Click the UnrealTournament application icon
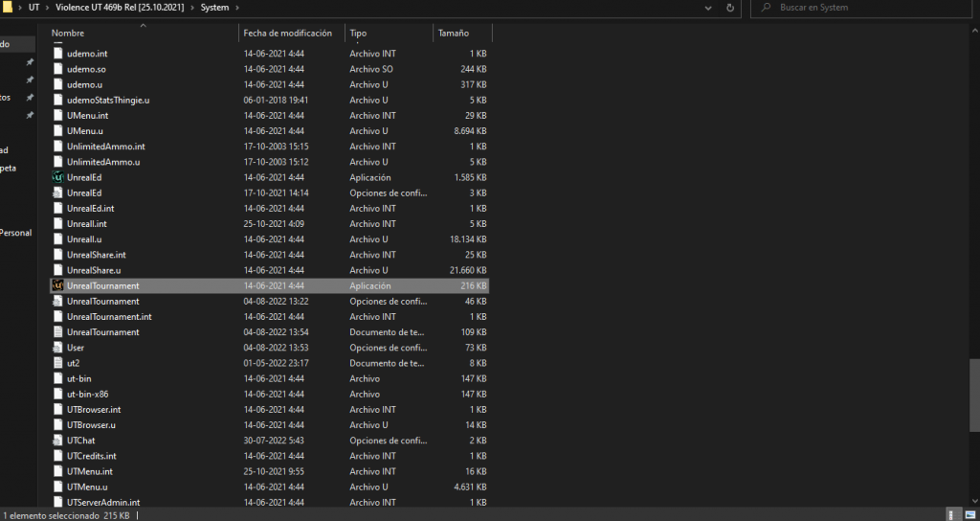The image size is (980, 521). click(58, 285)
